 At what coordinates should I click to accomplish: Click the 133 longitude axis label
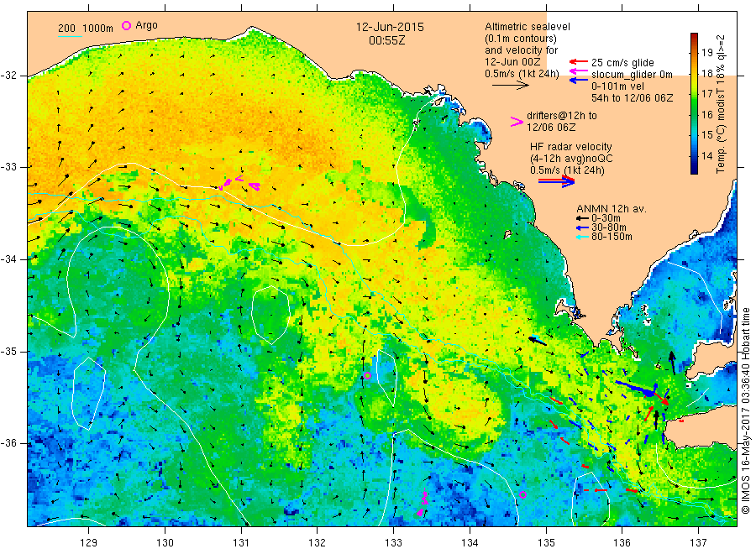click(x=393, y=542)
